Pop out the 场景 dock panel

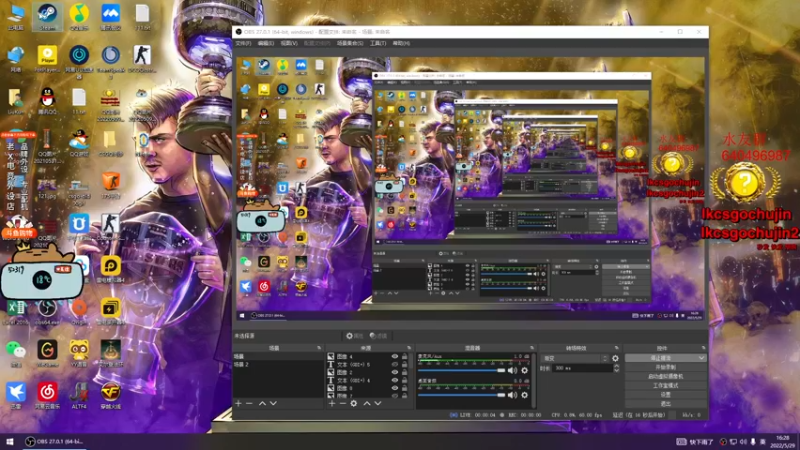319,348
